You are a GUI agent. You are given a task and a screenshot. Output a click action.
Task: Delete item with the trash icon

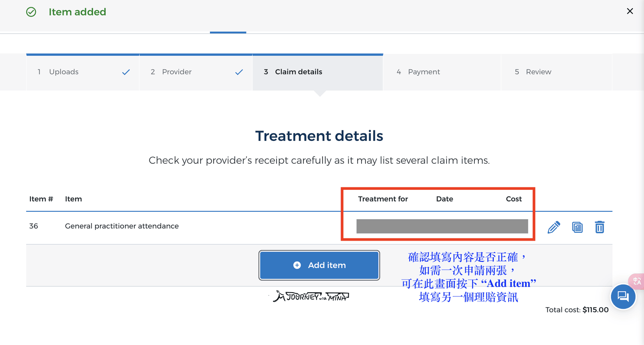point(600,227)
